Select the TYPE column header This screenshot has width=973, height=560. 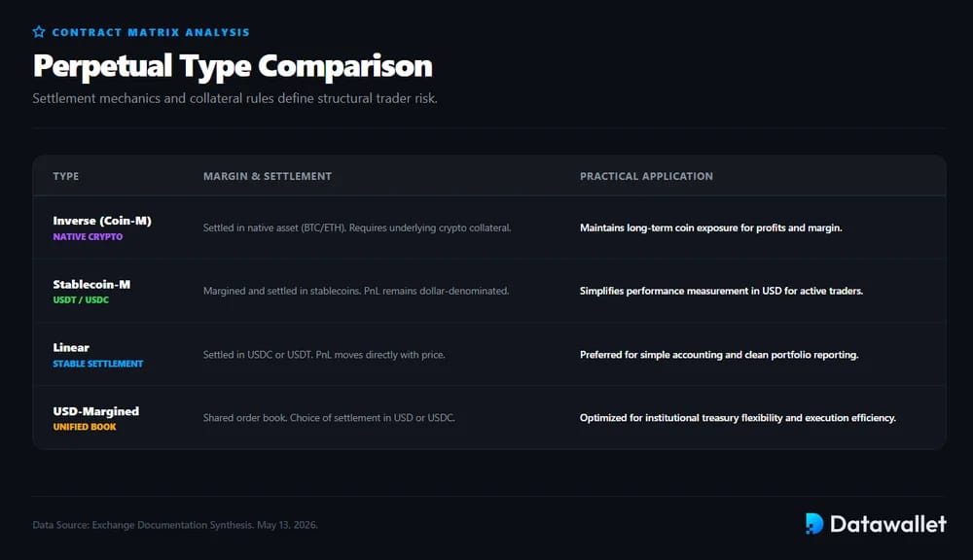[x=66, y=176]
